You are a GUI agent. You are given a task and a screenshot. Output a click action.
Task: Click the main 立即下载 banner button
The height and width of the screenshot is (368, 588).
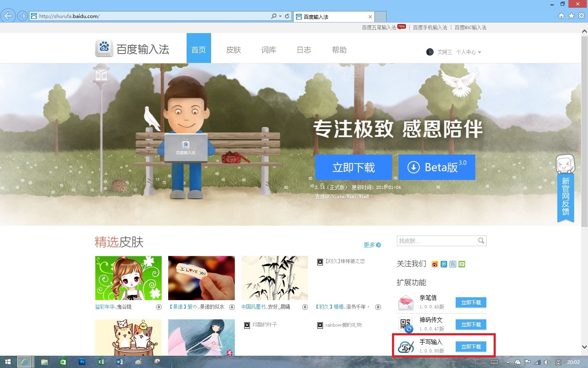pyautogui.click(x=353, y=167)
